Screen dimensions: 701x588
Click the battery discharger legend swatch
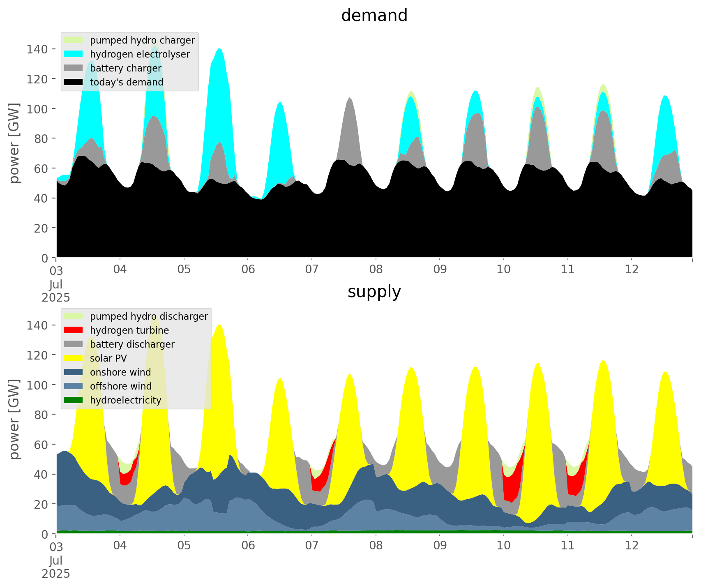point(74,344)
